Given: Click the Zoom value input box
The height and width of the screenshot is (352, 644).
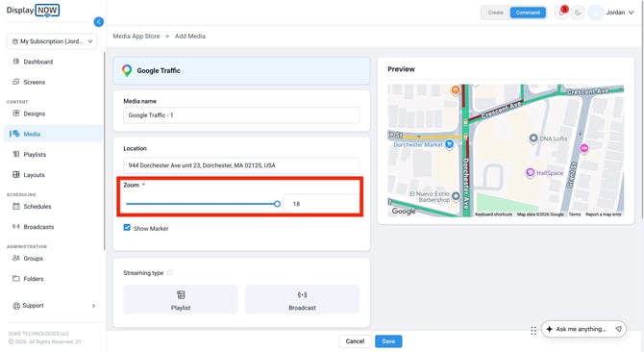Looking at the screenshot, I should [321, 204].
